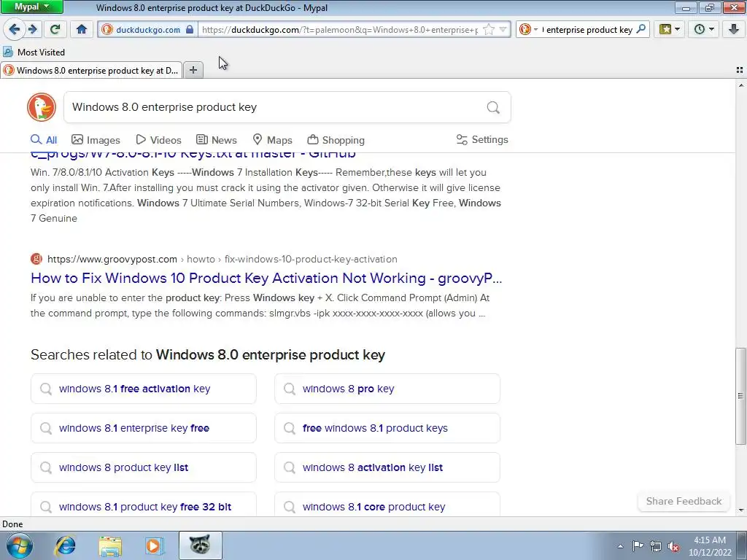This screenshot has height=560, width=747.
Task: Search related: windows 8.1 enterprise key free
Action: pos(144,428)
